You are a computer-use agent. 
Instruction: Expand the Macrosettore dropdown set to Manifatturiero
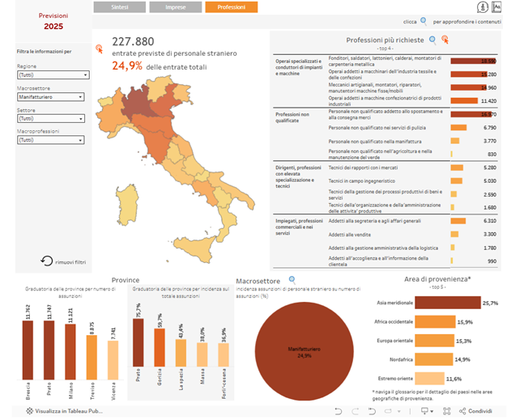point(53,96)
